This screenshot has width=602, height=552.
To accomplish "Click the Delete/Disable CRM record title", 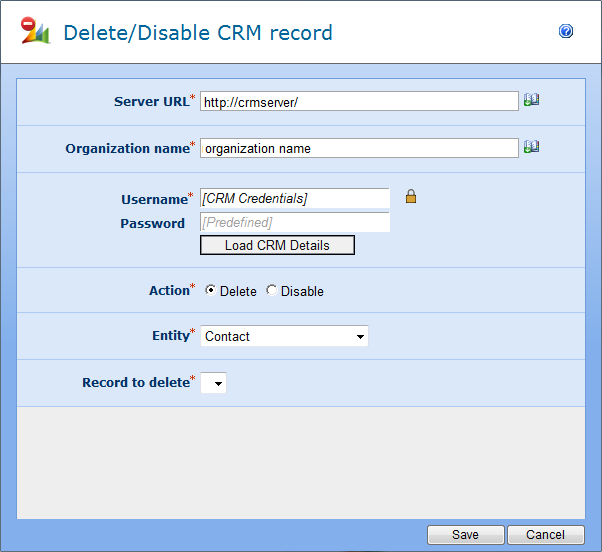I will coord(198,33).
